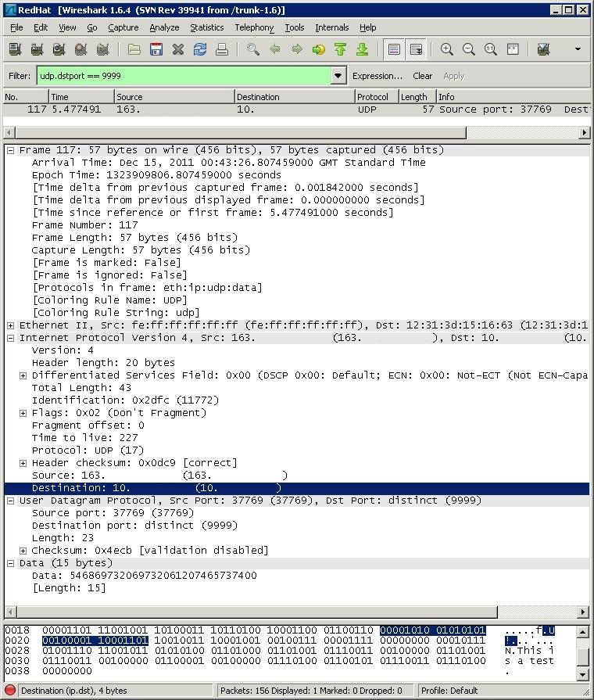Viewport: 594px width, 700px height.
Task: Jump to the last packet
Action: 363,49
